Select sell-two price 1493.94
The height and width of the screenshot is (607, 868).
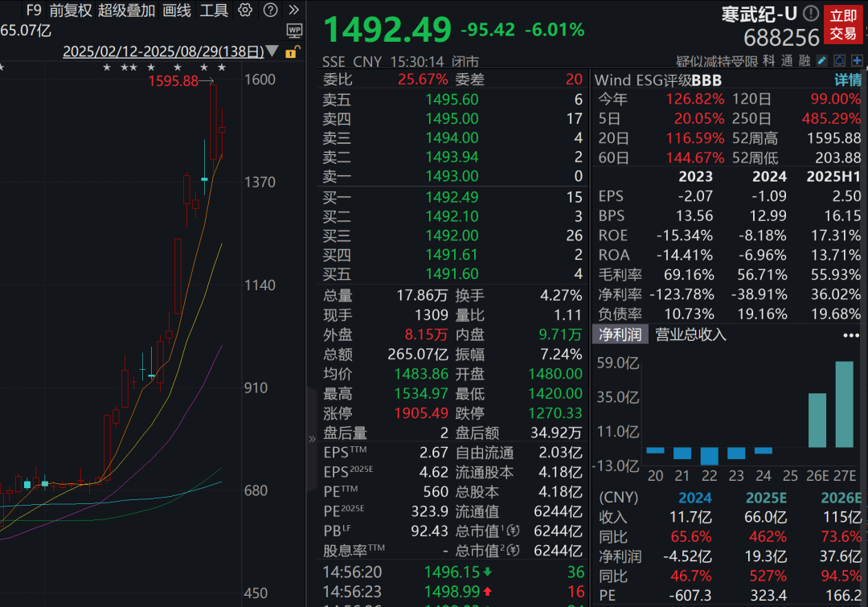click(452, 158)
